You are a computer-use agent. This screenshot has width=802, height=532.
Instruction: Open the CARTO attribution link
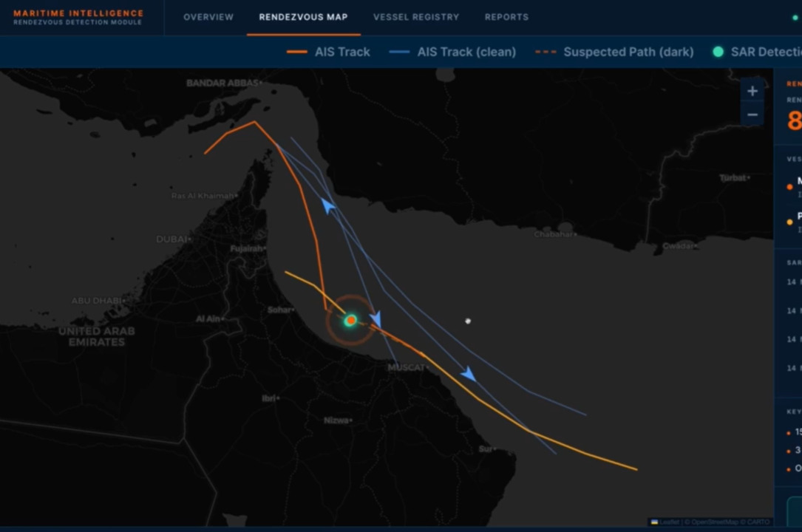coord(760,522)
